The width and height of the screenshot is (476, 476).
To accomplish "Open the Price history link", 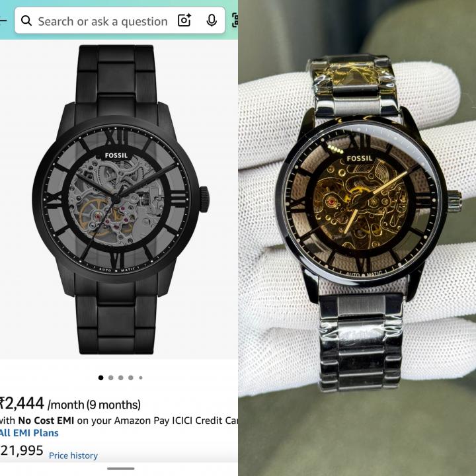I will [73, 456].
